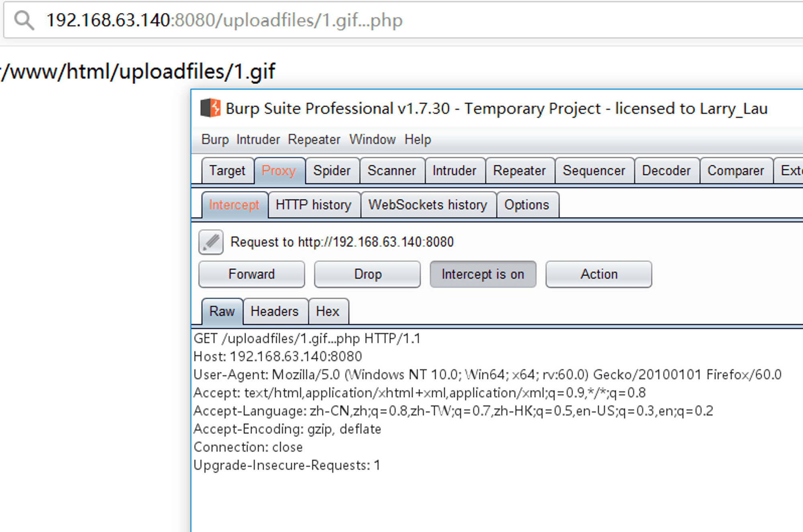Click the Request to http://192.168.63.140:8080 label

coord(342,242)
